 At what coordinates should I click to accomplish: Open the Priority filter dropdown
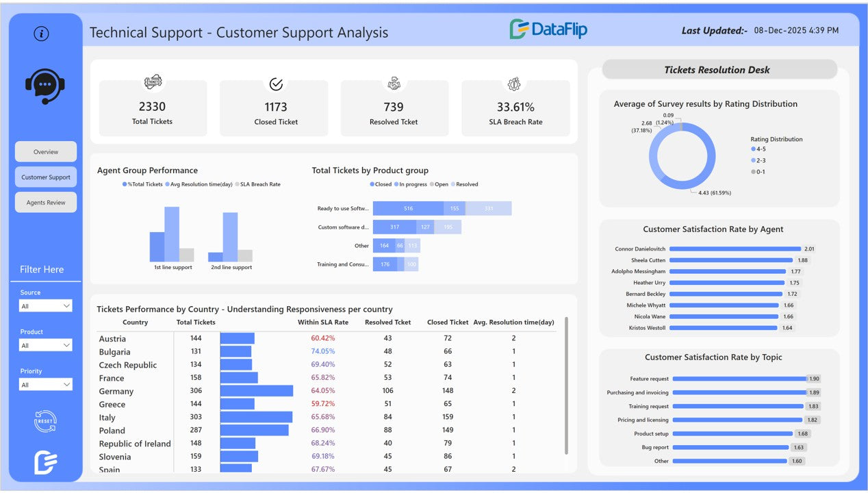pos(45,385)
